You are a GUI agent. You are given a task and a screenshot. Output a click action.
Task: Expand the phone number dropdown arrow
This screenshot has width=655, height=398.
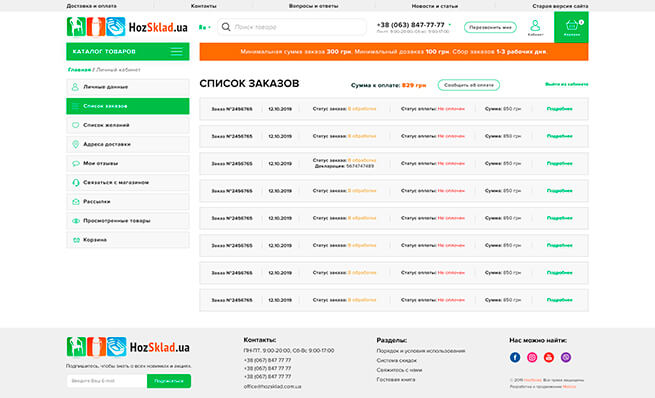[x=450, y=25]
